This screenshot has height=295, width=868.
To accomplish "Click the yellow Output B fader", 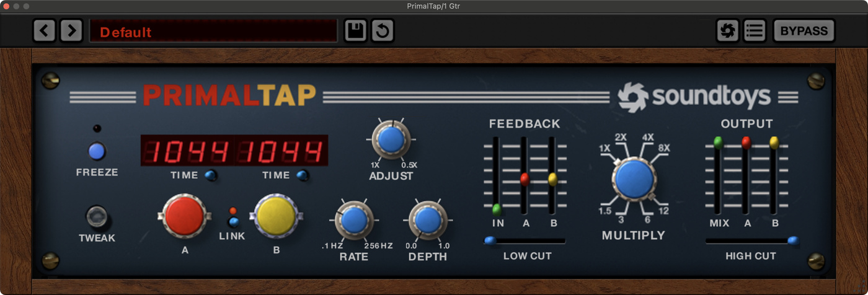I will [x=774, y=143].
